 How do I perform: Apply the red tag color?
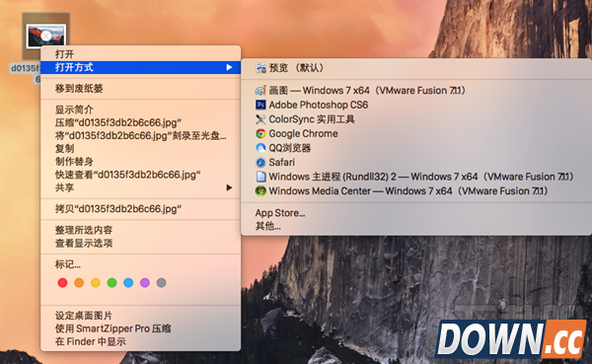[62, 282]
